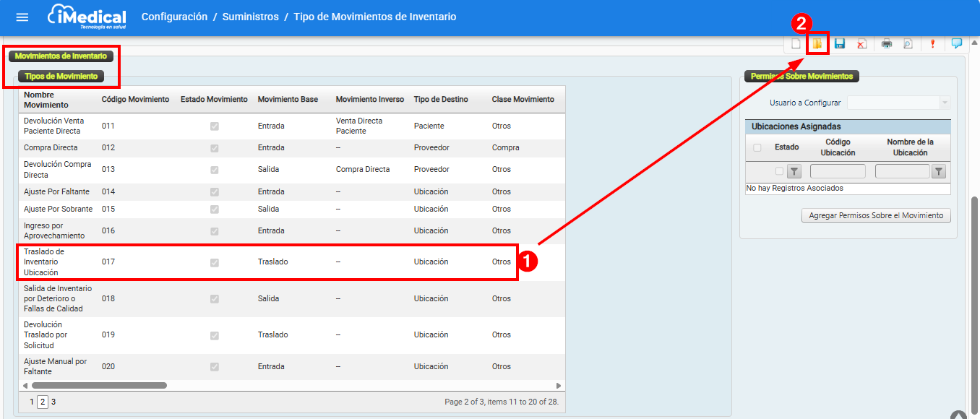The image size is (980, 419).
Task: Click filter icon next to Nombre de la Ubicación field
Action: point(939,171)
